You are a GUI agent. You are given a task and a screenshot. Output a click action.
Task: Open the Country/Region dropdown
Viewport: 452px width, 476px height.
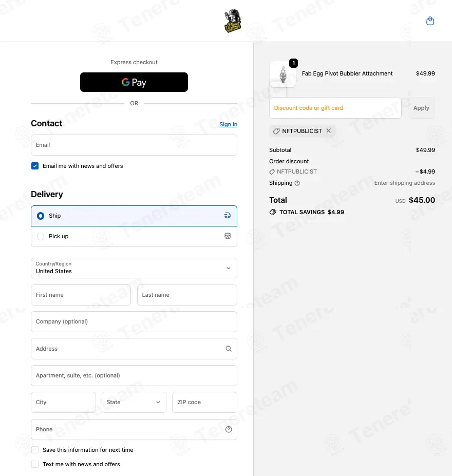click(x=134, y=268)
